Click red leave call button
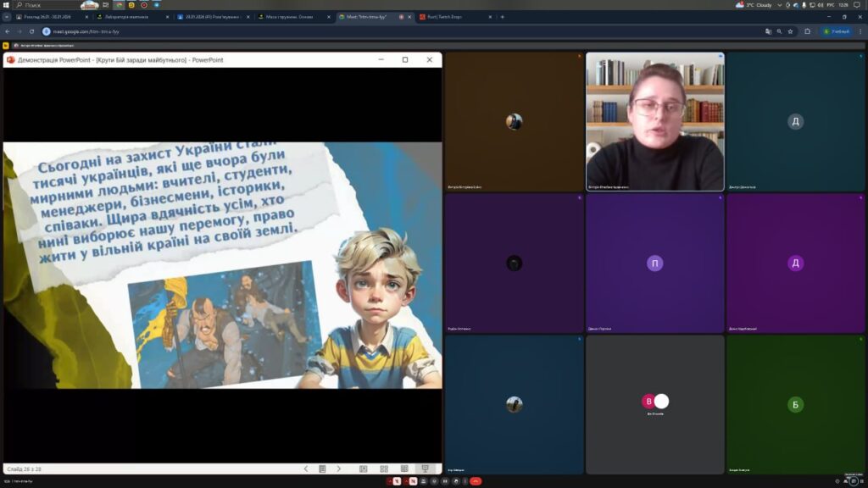Screen dimensions: 868x488 pyautogui.click(x=476, y=481)
